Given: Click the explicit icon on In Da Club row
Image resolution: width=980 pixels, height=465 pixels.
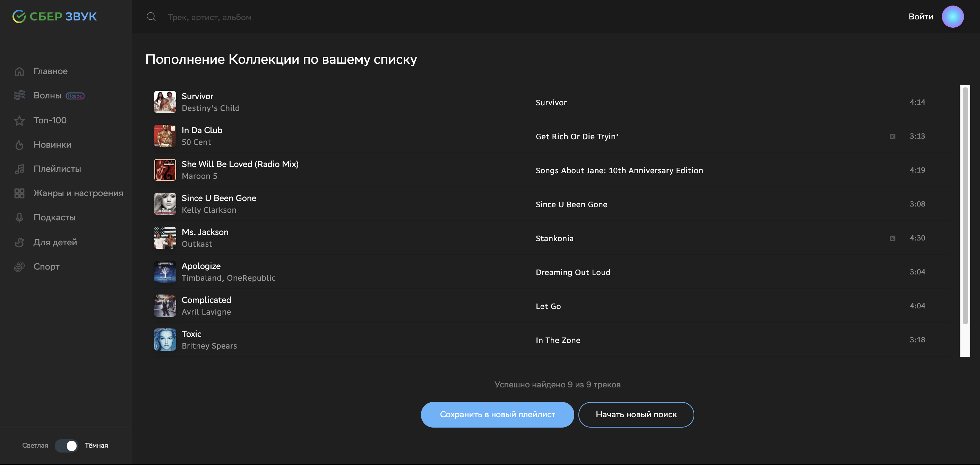Looking at the screenshot, I should pos(893,137).
